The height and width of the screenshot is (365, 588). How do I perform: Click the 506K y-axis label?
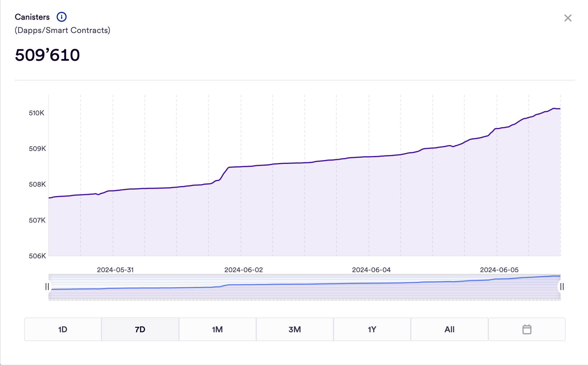(37, 256)
